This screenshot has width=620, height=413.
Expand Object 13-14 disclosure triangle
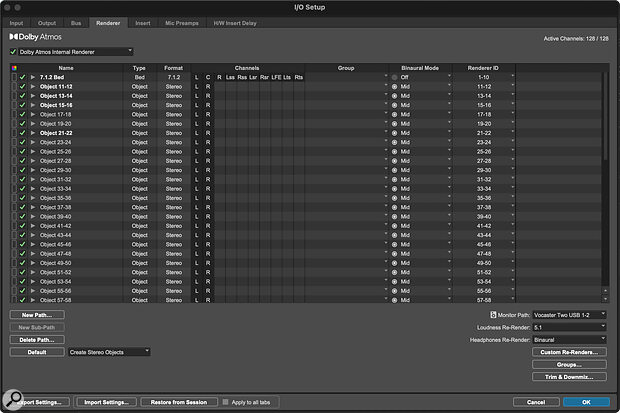coord(33,96)
